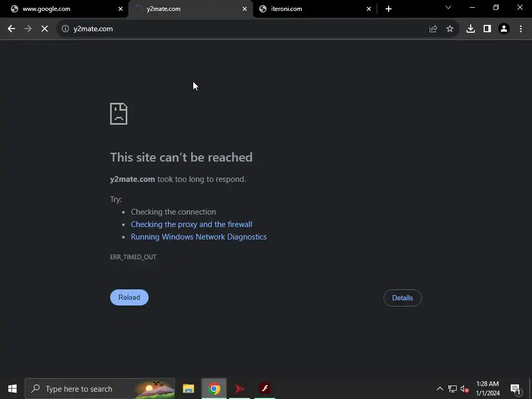Open the Chrome profile menu
The width and height of the screenshot is (532, 399).
[504, 29]
